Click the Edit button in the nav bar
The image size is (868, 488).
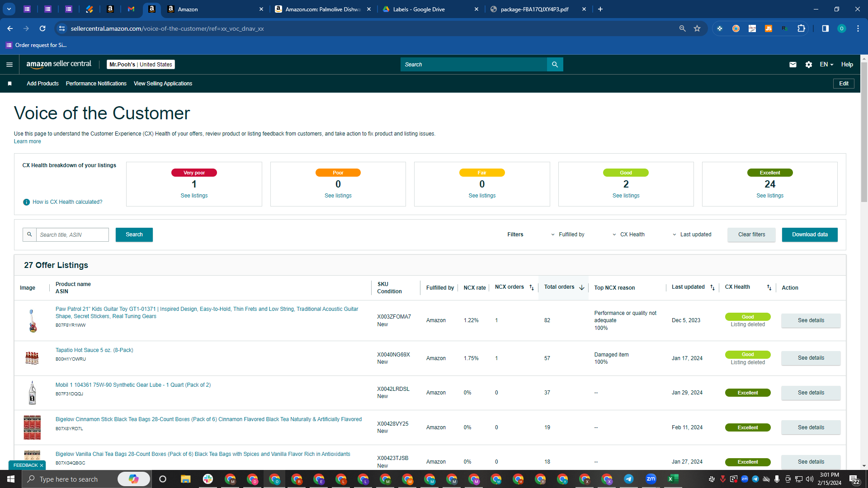click(x=844, y=84)
